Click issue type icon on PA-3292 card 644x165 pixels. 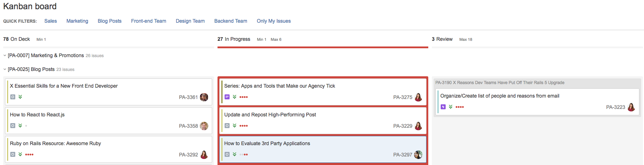[x=13, y=154]
